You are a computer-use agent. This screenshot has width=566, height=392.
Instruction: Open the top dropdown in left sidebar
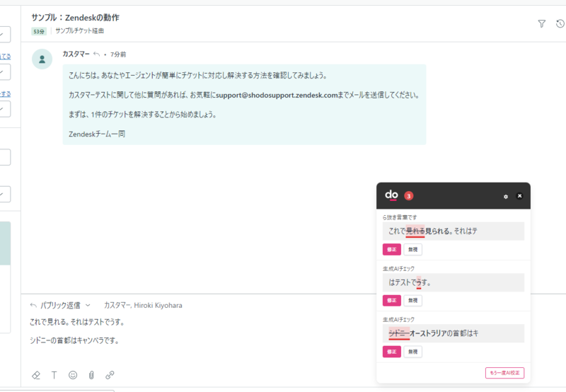5,34
